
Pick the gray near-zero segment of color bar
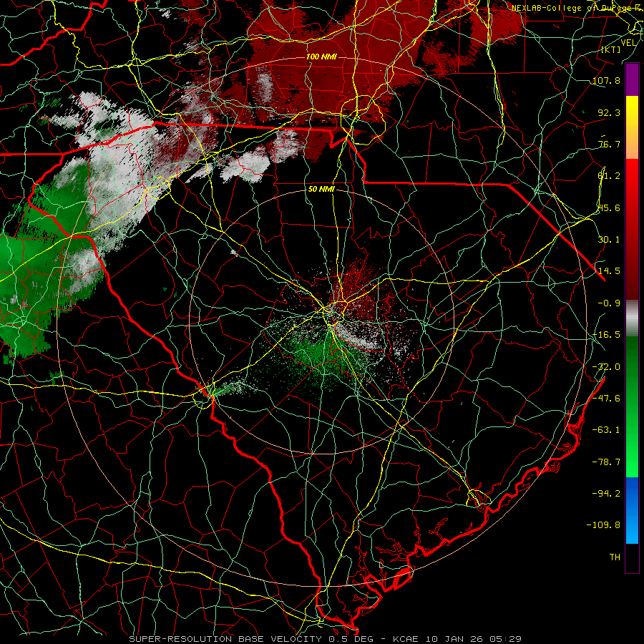632,318
